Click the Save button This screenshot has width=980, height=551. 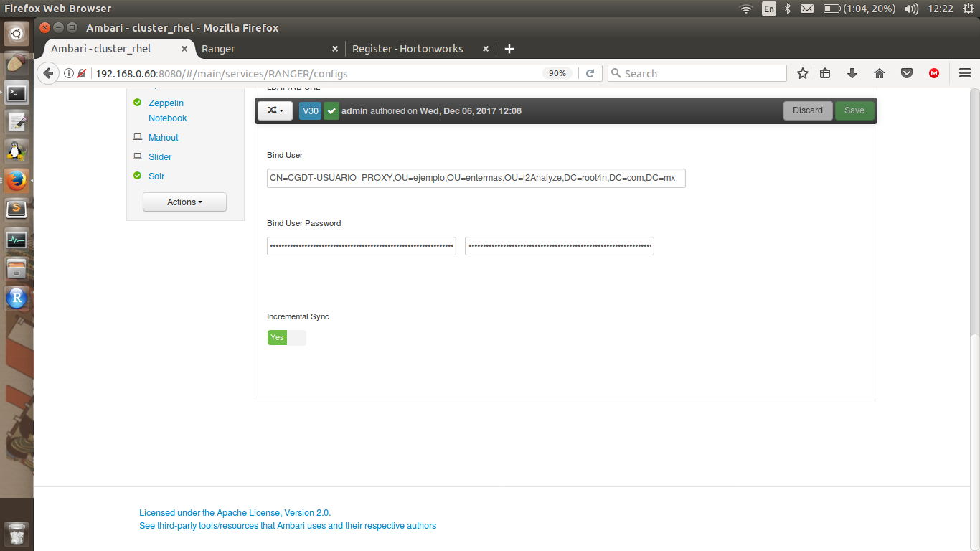click(x=854, y=110)
